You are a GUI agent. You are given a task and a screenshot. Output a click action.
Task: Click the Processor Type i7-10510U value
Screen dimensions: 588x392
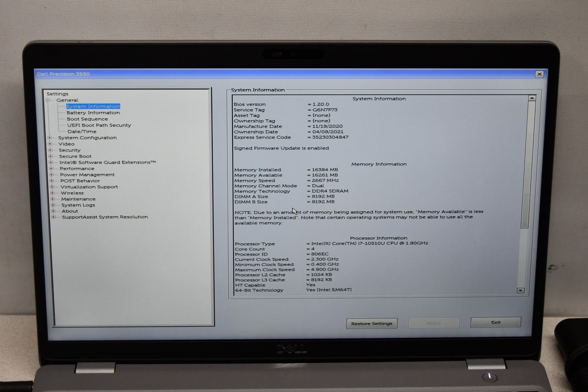coord(370,243)
